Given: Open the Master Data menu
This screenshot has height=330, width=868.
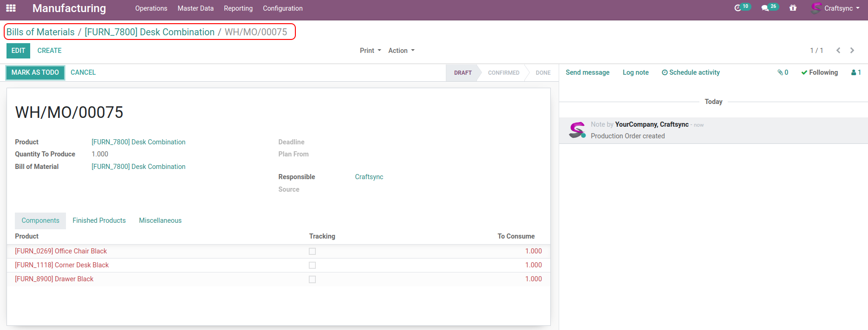Looking at the screenshot, I should 196,8.
